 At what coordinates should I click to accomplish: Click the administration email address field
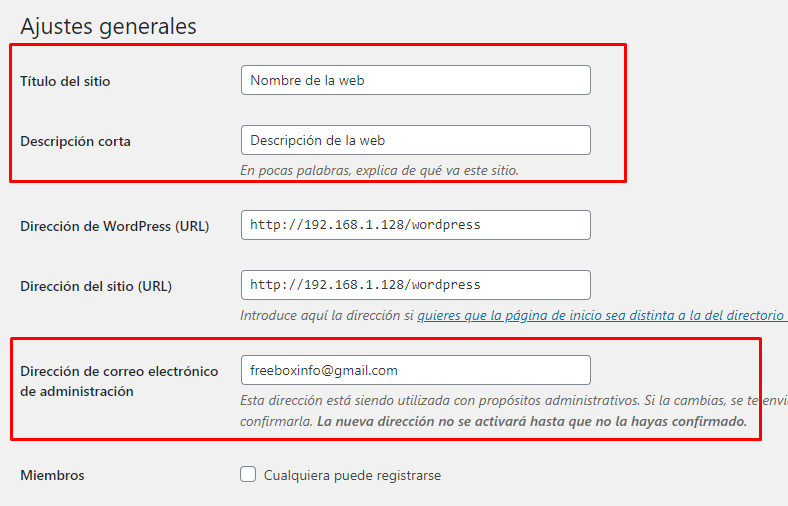point(415,370)
